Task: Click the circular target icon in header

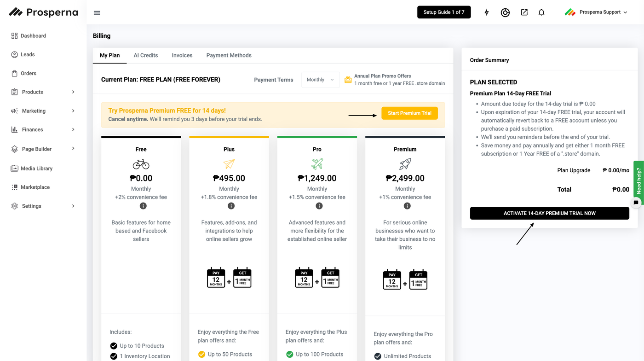Action: [x=505, y=12]
